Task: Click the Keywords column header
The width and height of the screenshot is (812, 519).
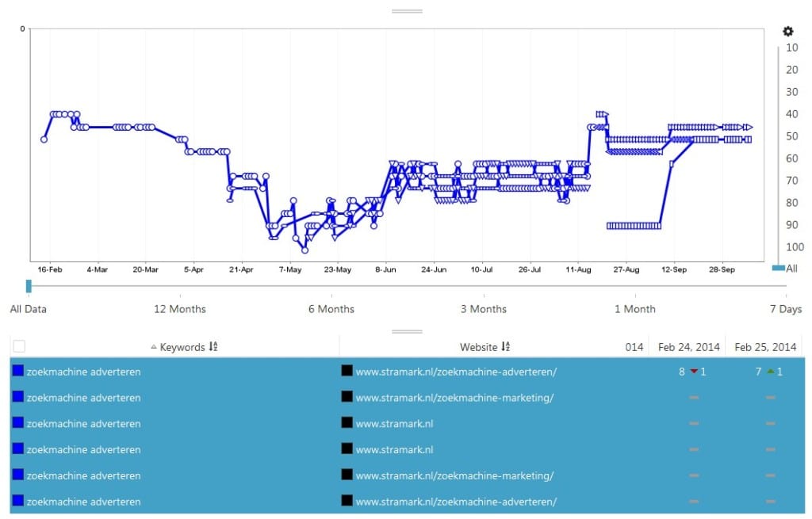Action: pos(182,347)
